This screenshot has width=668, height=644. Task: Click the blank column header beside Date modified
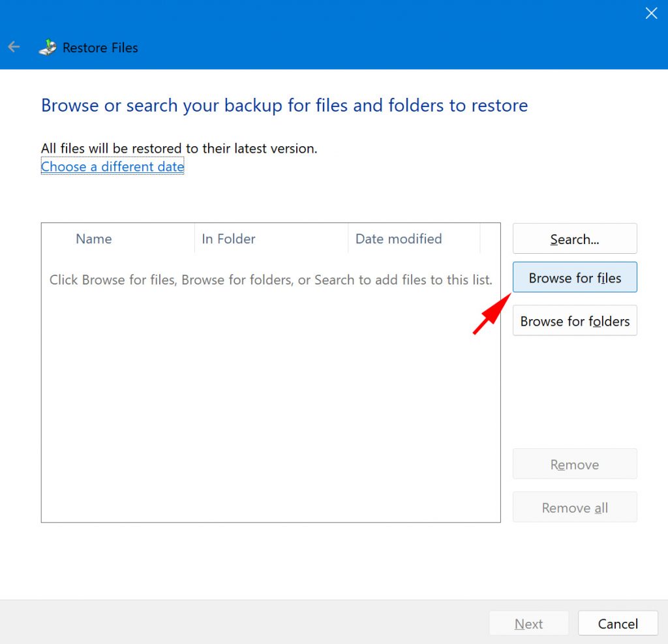(491, 239)
